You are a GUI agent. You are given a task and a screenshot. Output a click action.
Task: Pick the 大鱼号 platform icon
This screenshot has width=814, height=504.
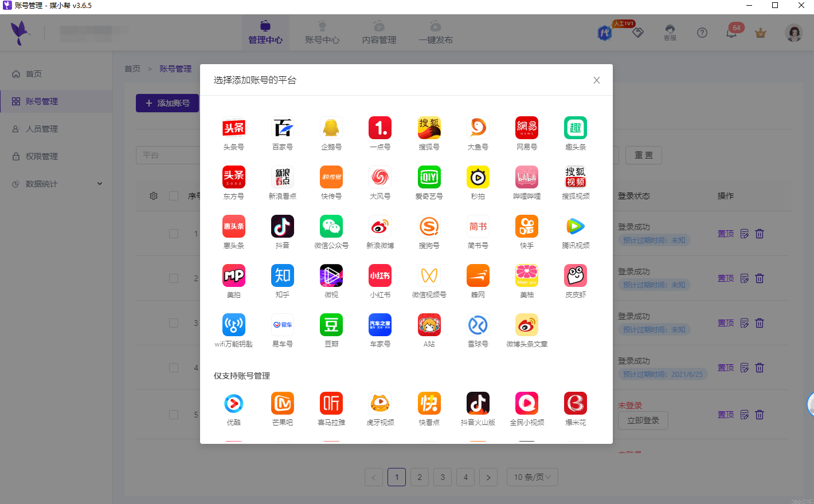tap(478, 128)
